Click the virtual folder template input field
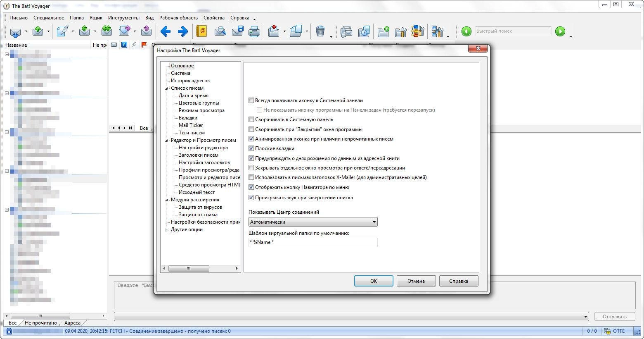 313,242
